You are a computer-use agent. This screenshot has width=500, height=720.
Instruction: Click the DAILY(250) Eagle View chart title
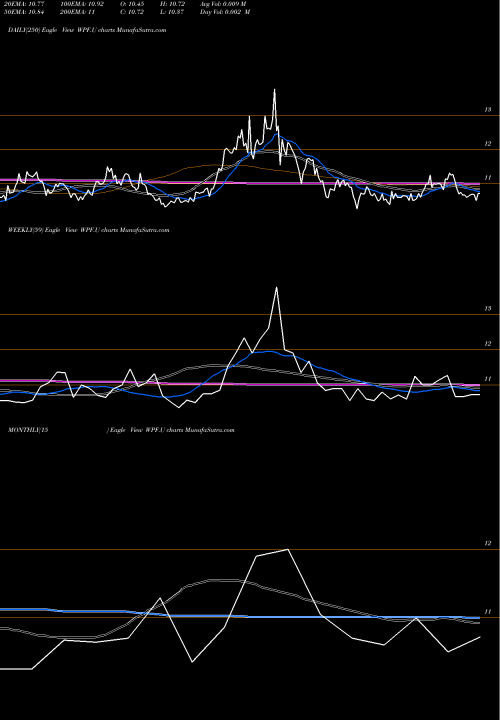pos(87,30)
